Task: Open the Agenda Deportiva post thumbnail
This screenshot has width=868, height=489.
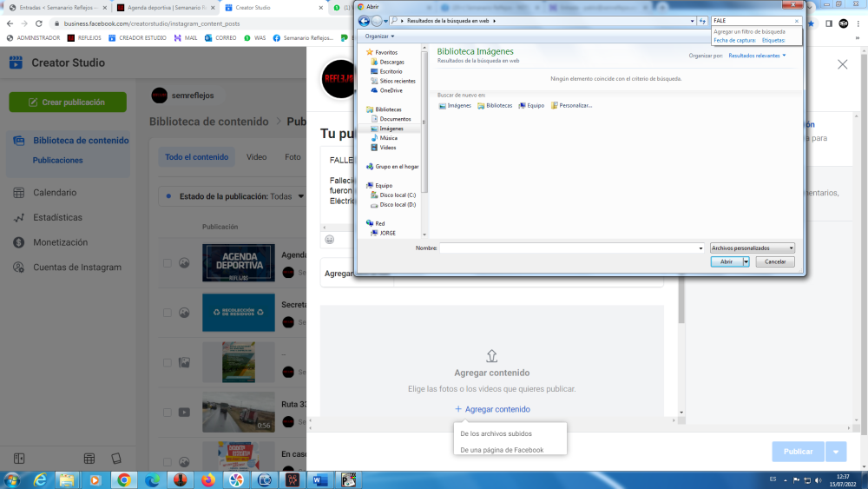Action: [x=239, y=263]
